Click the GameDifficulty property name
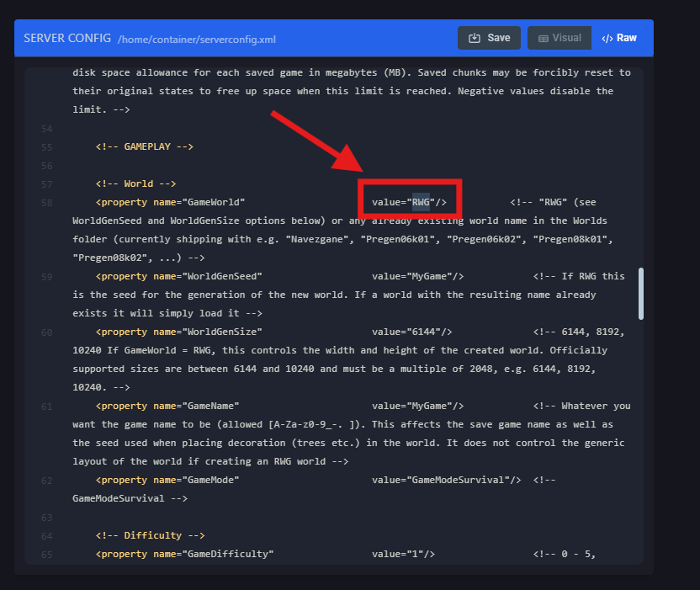Viewport: 700px width, 590px height. (228, 555)
